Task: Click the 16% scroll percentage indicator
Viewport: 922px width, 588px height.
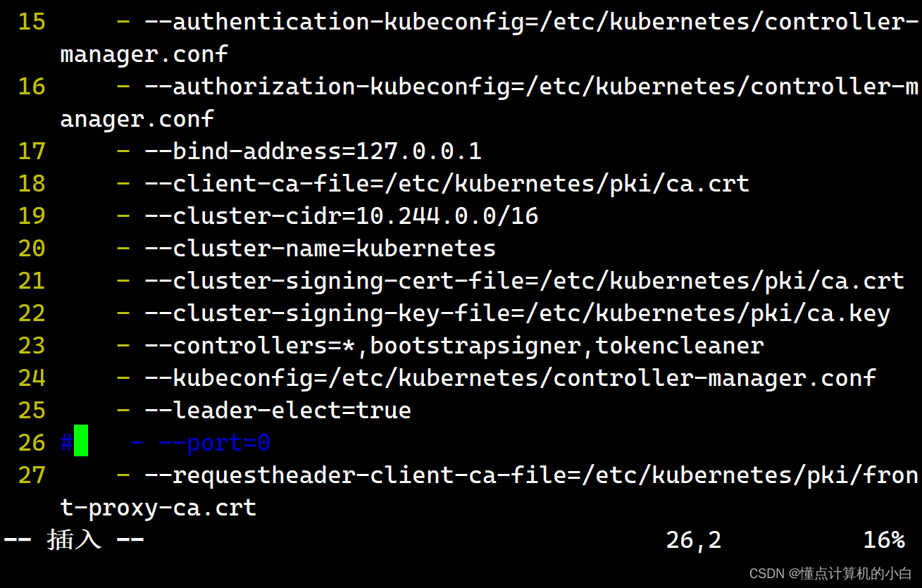Action: (884, 540)
